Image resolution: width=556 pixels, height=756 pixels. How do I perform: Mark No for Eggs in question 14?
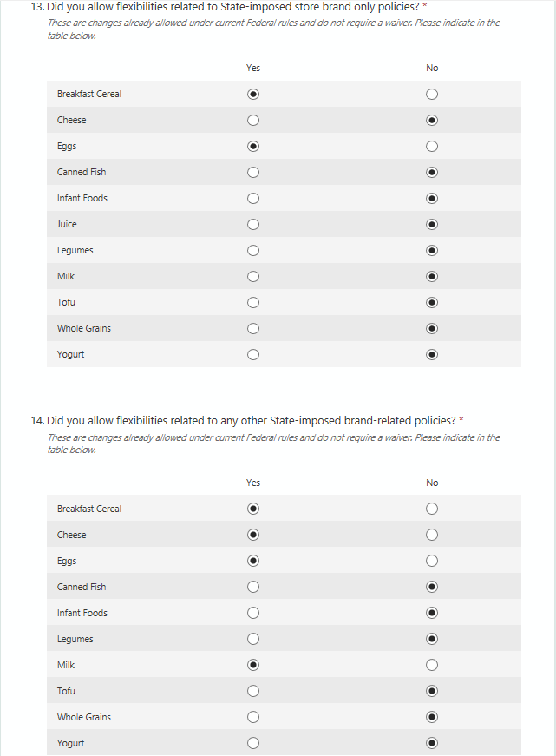[x=432, y=561]
